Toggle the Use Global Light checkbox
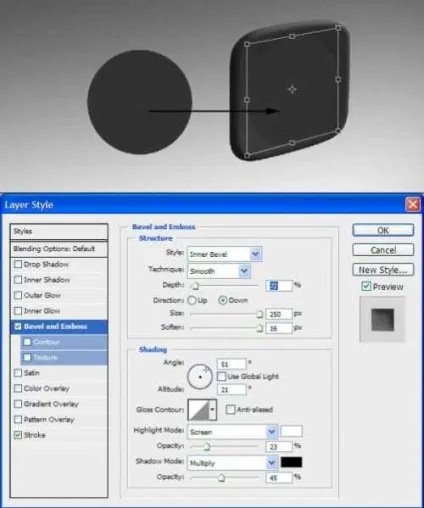This screenshot has width=424, height=508. (221, 377)
